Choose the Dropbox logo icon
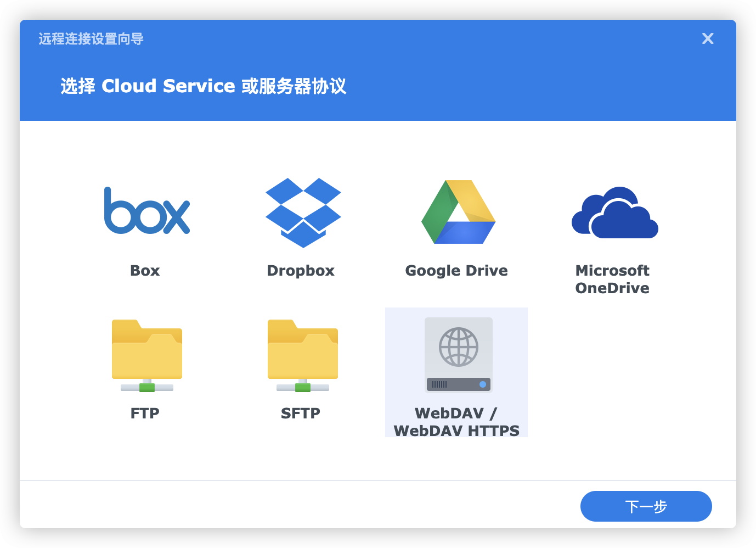The width and height of the screenshot is (756, 548). pyautogui.click(x=303, y=213)
